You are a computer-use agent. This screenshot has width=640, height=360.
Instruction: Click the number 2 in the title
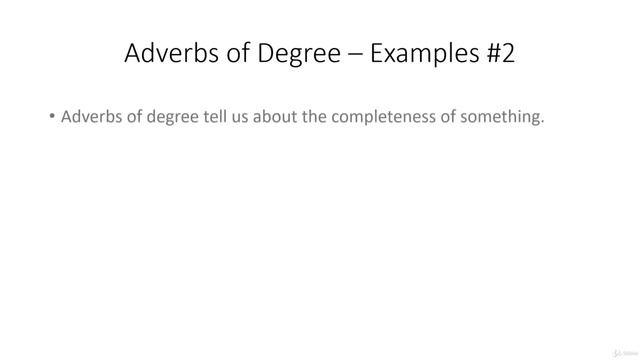point(508,53)
